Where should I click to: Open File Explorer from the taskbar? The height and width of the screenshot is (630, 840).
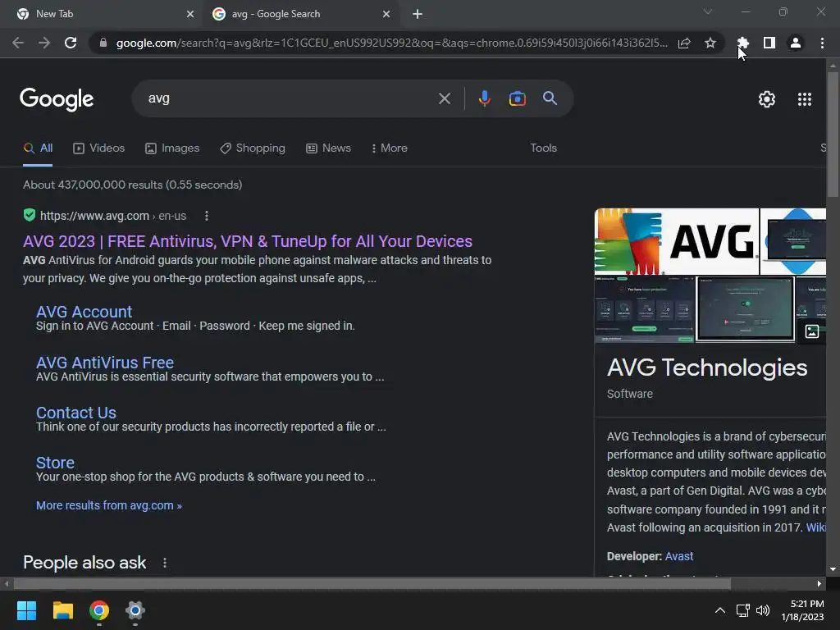tap(62, 610)
